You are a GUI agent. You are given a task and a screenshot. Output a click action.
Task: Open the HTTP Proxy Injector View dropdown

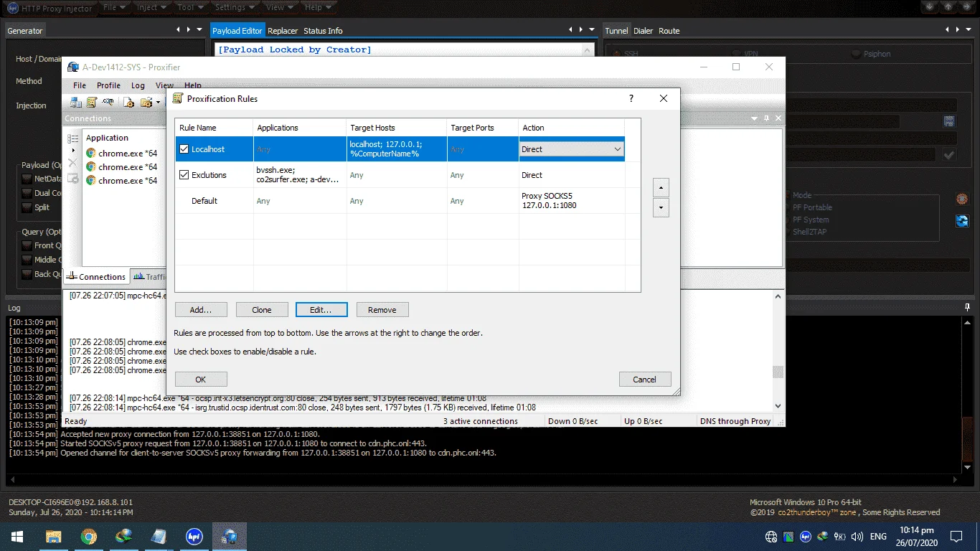(280, 7)
